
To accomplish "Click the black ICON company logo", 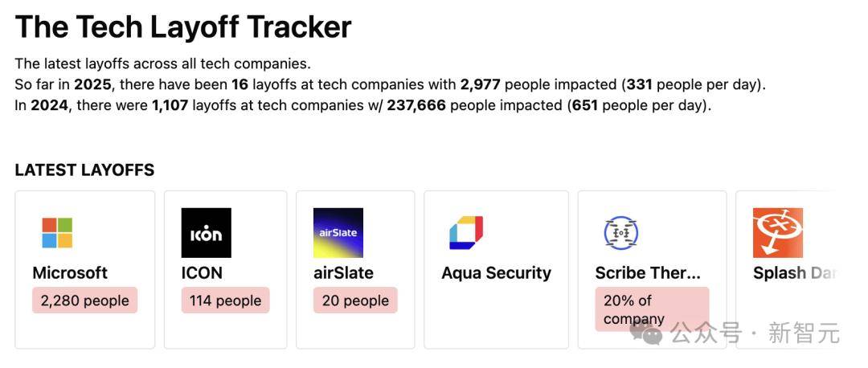I will tap(206, 232).
